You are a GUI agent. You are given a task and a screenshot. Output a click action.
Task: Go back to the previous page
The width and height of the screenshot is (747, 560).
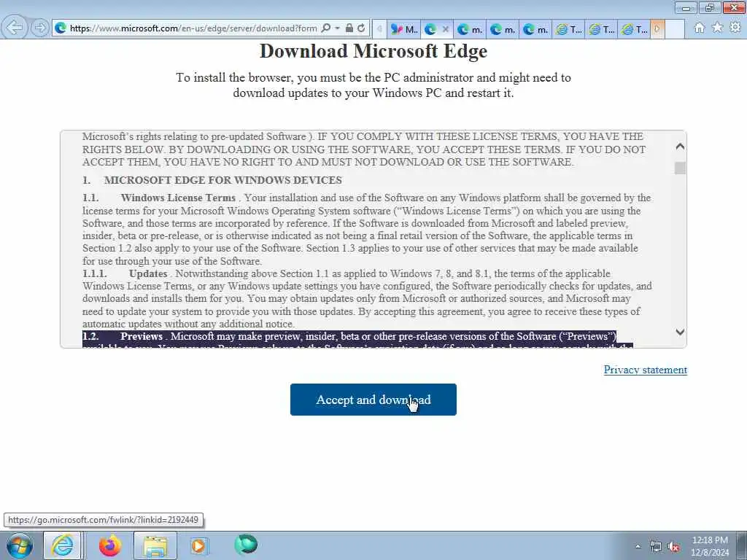tap(15, 28)
